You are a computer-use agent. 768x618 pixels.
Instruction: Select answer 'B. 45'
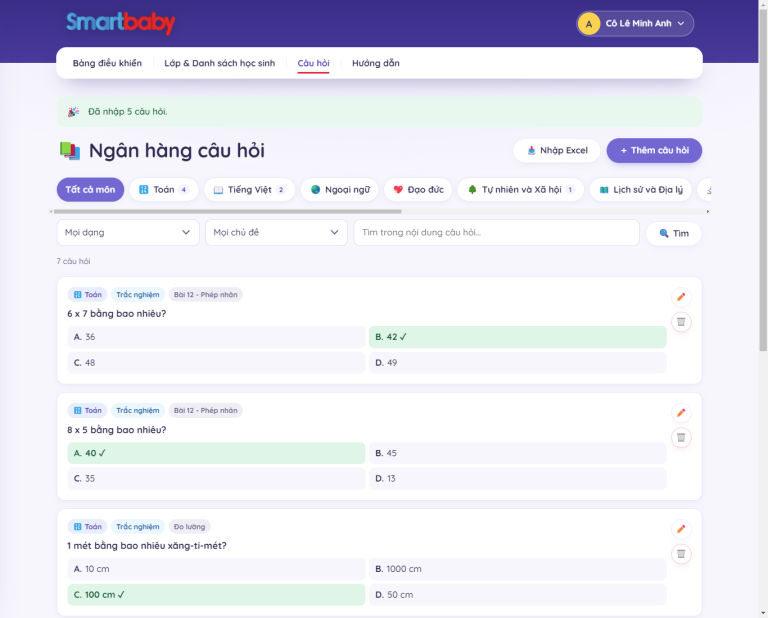click(x=518, y=453)
